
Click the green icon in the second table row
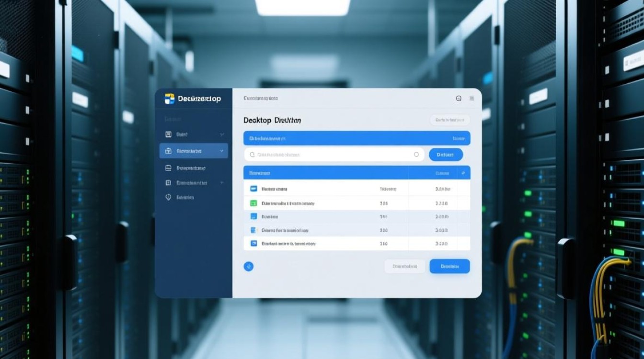tap(253, 203)
